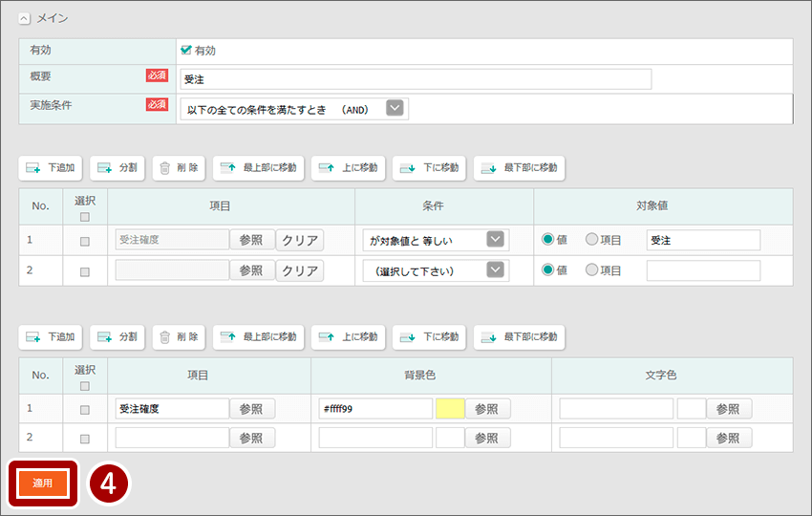The image size is (812, 516).
Task: Click 参照 for item in color row 2
Action: coord(251,438)
